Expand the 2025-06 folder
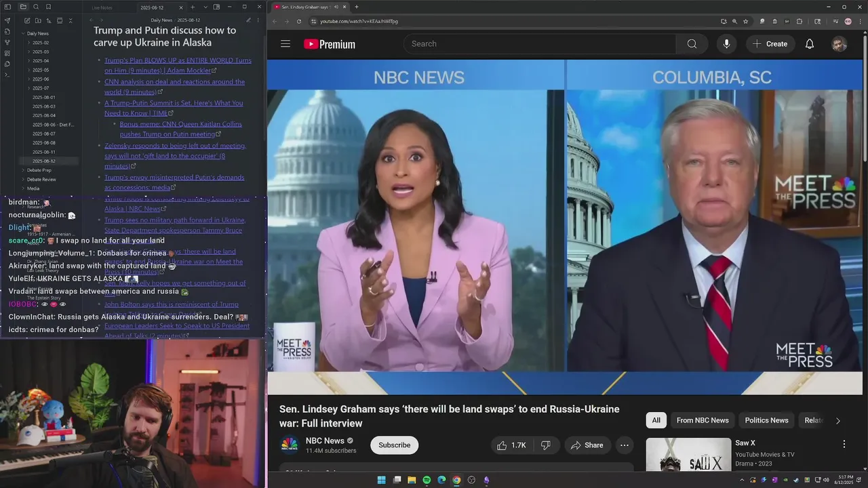This screenshot has width=868, height=488. pyautogui.click(x=41, y=79)
